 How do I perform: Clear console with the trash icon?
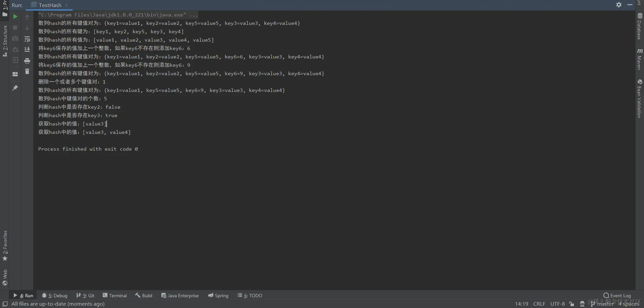[x=27, y=71]
